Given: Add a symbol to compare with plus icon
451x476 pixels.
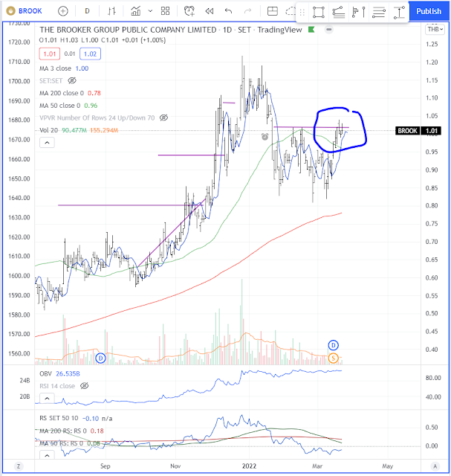Looking at the screenshot, I should tap(62, 11).
